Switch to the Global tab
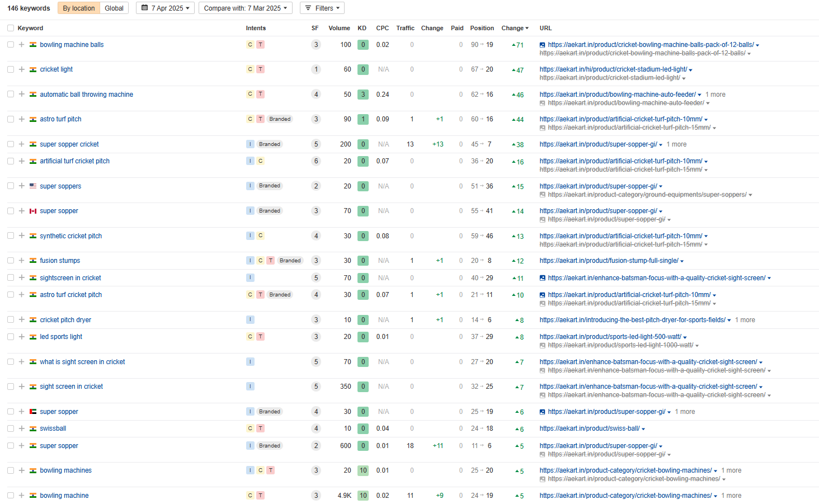 [x=114, y=8]
